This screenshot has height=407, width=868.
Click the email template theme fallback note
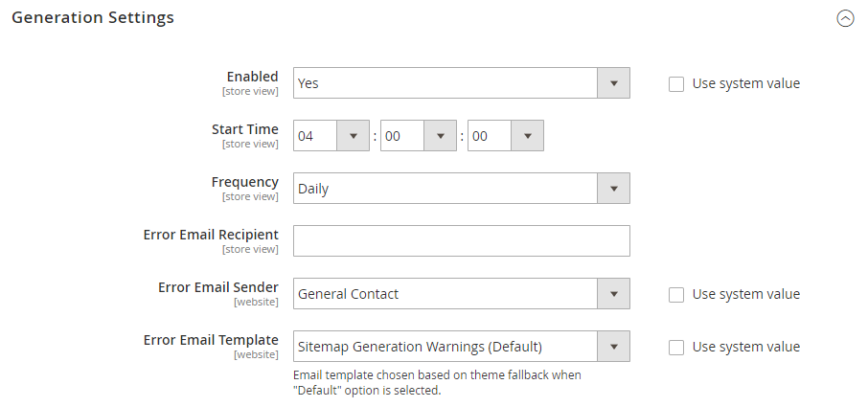[437, 382]
